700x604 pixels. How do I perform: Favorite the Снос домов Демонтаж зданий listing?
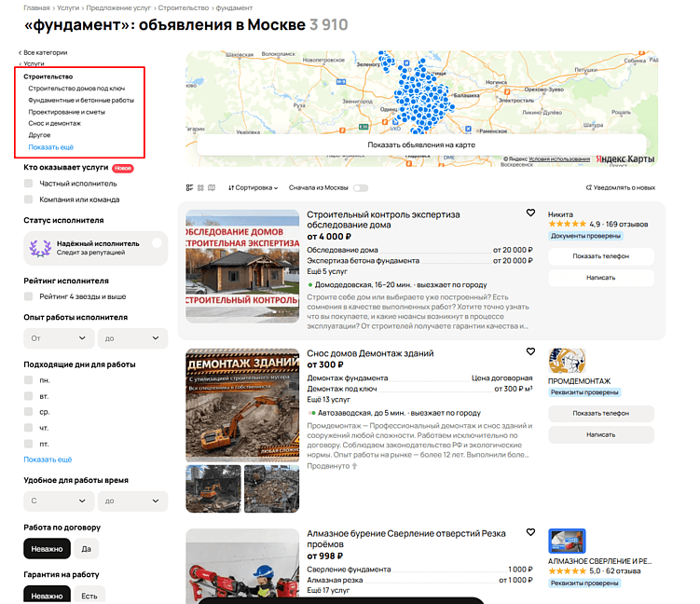[x=530, y=351]
